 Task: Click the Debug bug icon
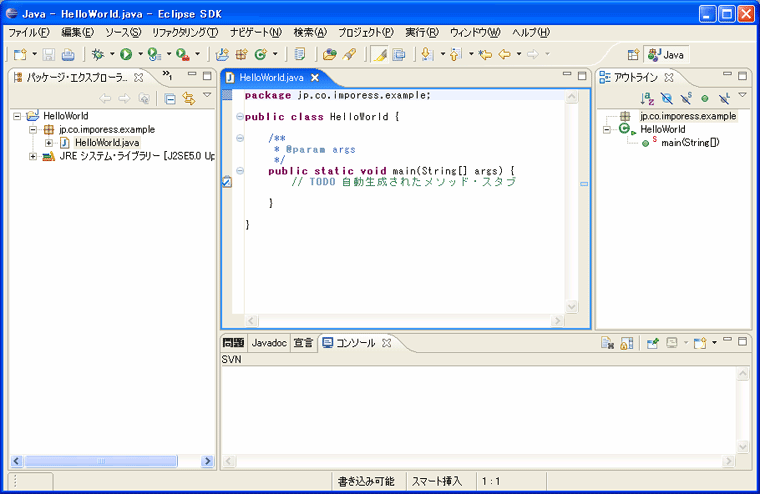point(98,54)
